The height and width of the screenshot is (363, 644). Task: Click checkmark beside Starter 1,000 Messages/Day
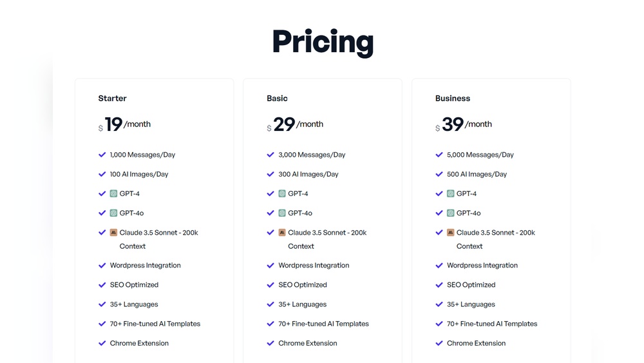(x=102, y=155)
